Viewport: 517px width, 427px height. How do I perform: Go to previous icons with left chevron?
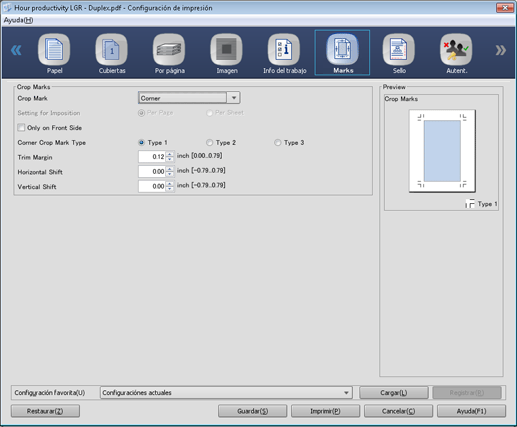point(16,50)
